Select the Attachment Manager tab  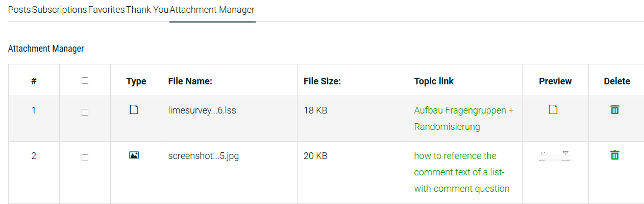click(x=212, y=10)
